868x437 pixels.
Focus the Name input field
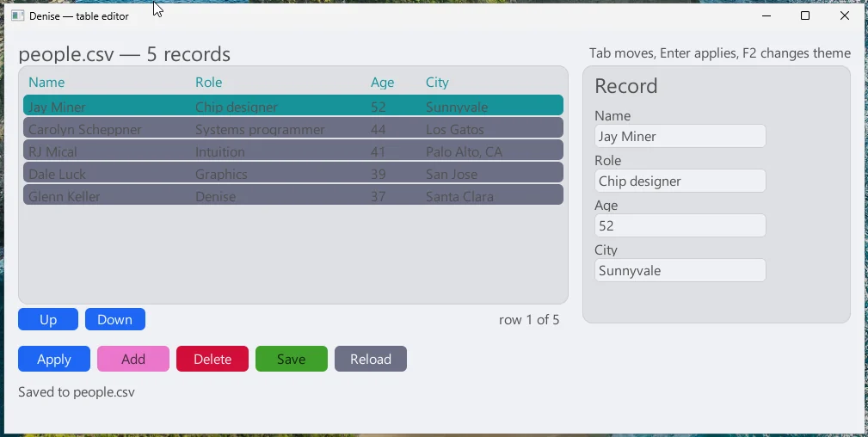tap(680, 136)
